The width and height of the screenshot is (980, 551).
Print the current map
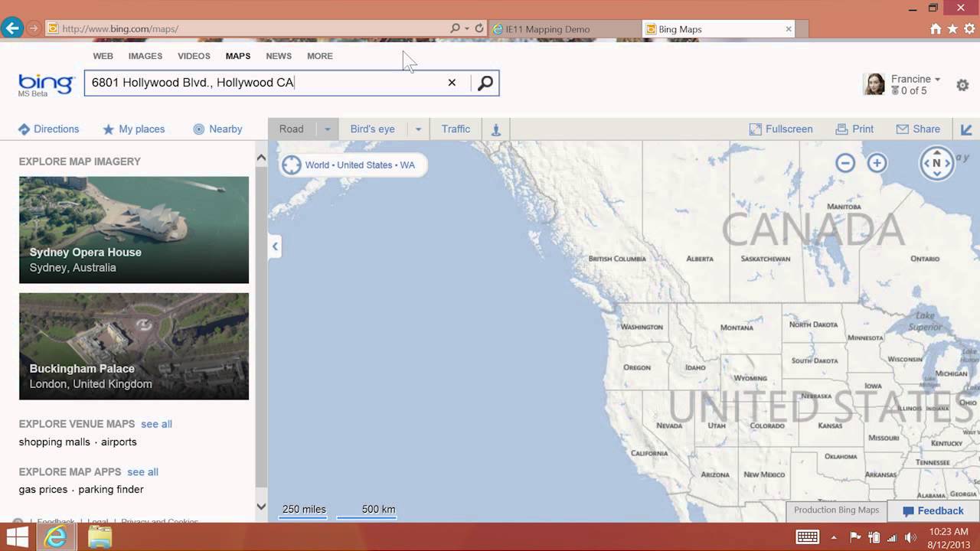[x=854, y=129]
